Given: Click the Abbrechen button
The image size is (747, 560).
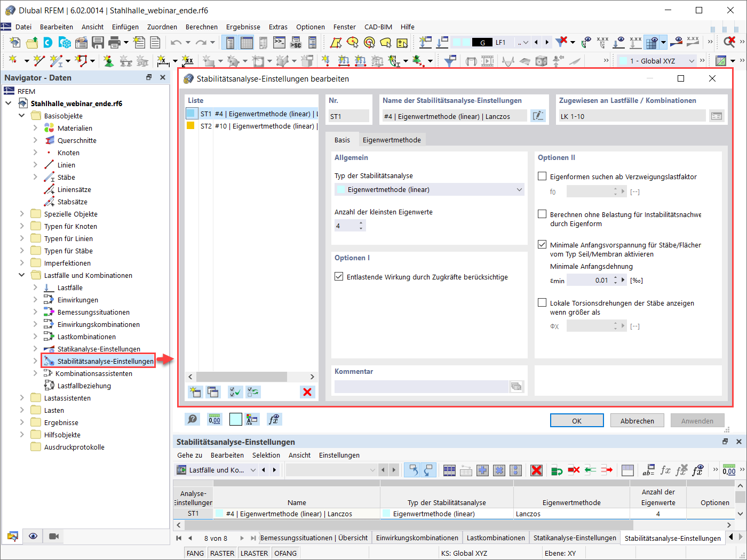Looking at the screenshot, I should (637, 421).
